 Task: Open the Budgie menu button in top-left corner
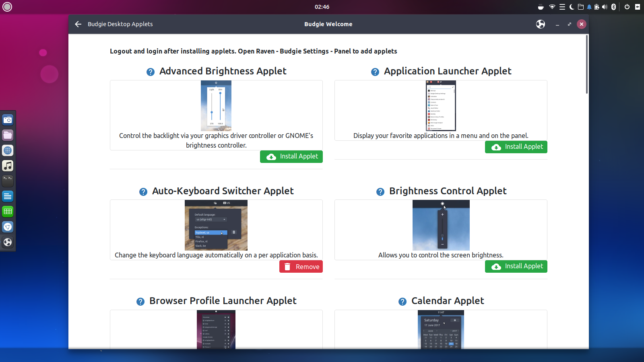tap(7, 7)
